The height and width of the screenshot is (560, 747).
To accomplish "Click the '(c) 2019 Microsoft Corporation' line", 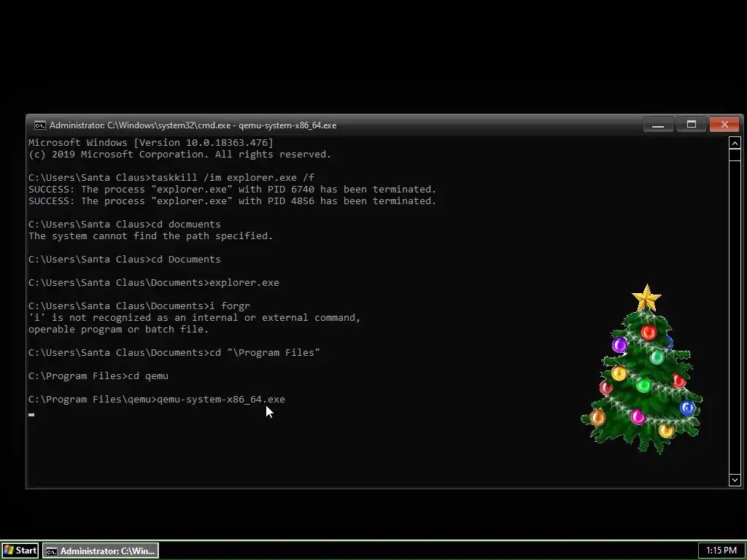I will pyautogui.click(x=180, y=155).
